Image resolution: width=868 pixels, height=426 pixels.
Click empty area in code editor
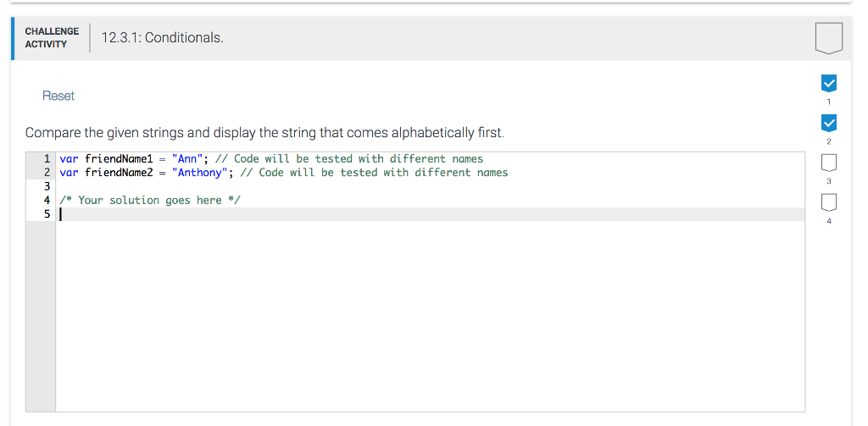pyautogui.click(x=430, y=315)
